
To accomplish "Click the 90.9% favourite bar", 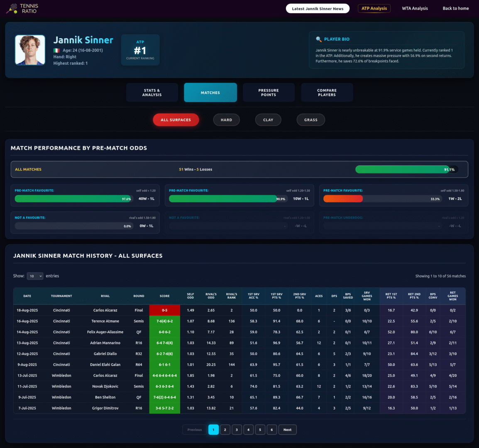I will (228, 199).
